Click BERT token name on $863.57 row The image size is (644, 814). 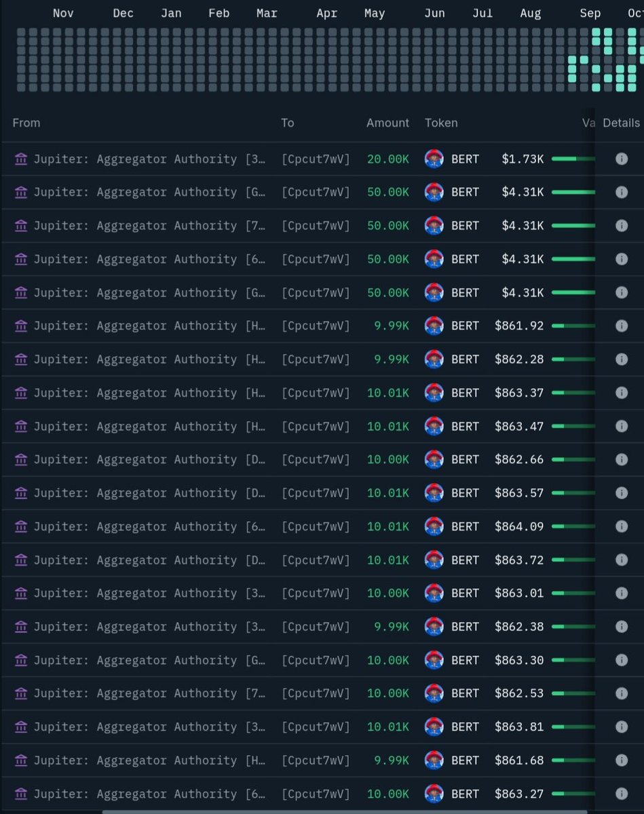(465, 493)
